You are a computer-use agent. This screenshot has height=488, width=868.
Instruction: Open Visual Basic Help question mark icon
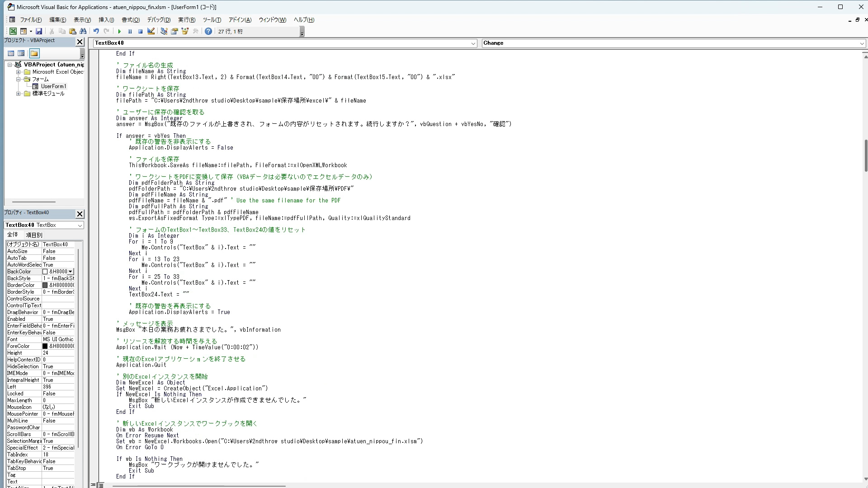[x=208, y=31]
